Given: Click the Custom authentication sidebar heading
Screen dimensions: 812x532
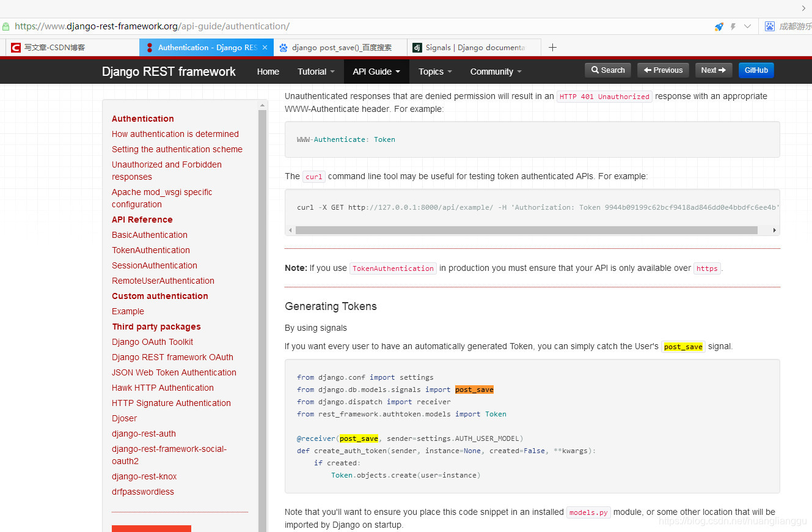Looking at the screenshot, I should point(160,296).
